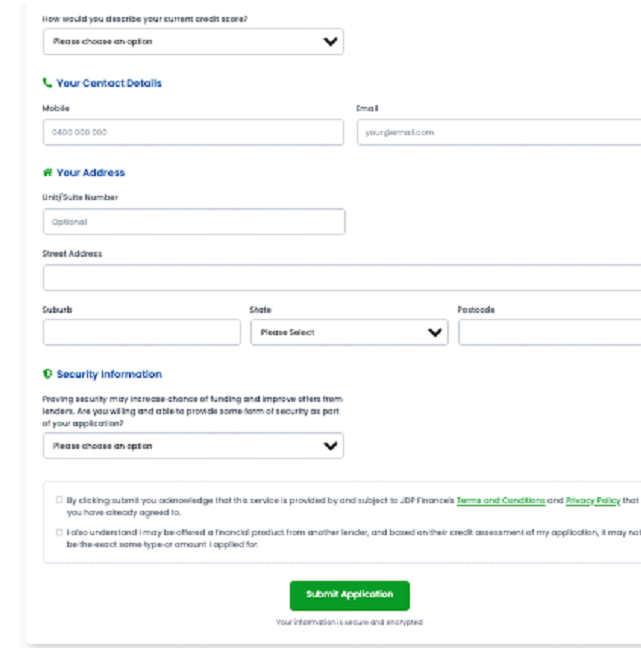Click into the Street Address field
Viewport: 641px width, 648px height.
342,277
